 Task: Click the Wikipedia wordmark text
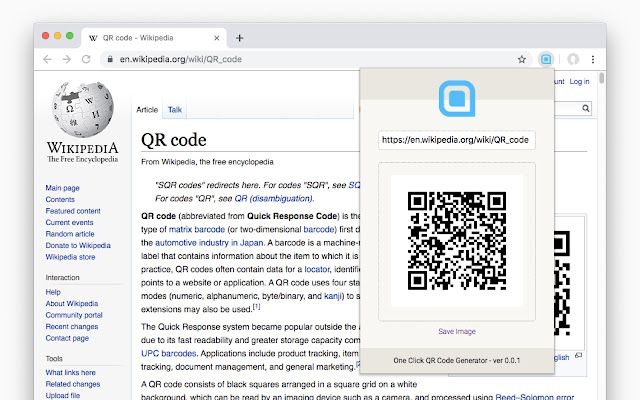point(83,147)
